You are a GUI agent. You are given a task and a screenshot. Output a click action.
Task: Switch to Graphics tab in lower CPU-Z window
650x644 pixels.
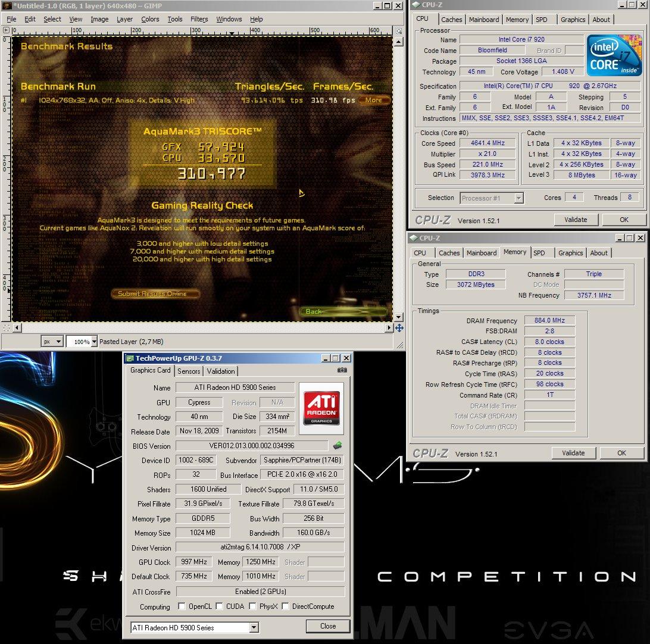point(570,253)
